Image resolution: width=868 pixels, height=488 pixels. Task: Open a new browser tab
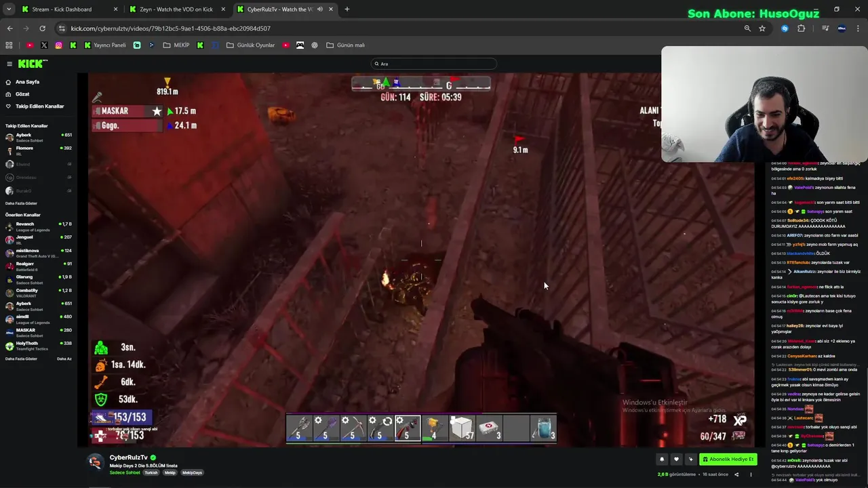347,9
